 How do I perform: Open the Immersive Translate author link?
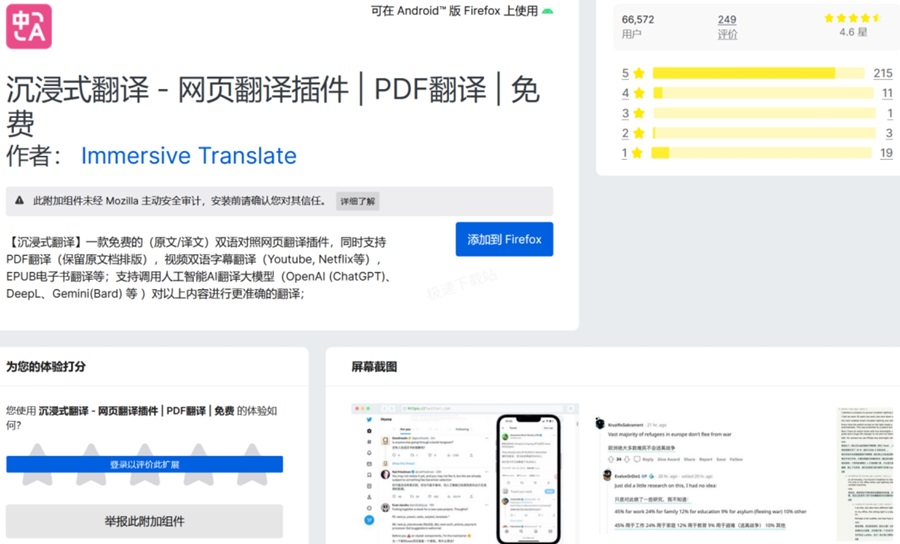[188, 156]
